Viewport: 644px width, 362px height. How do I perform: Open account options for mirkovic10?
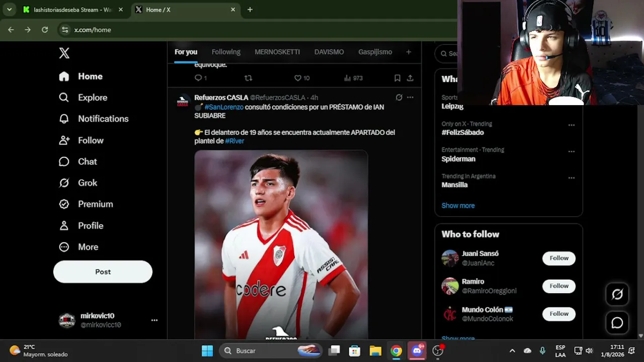[154, 320]
